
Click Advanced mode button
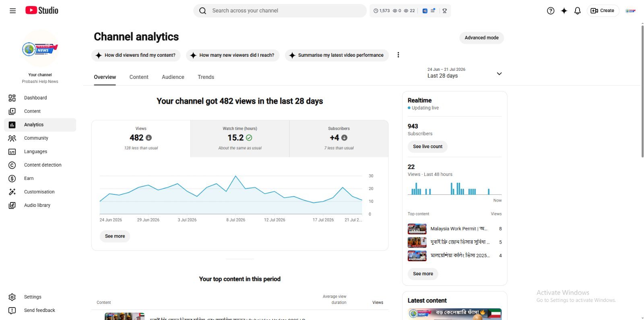point(481,38)
